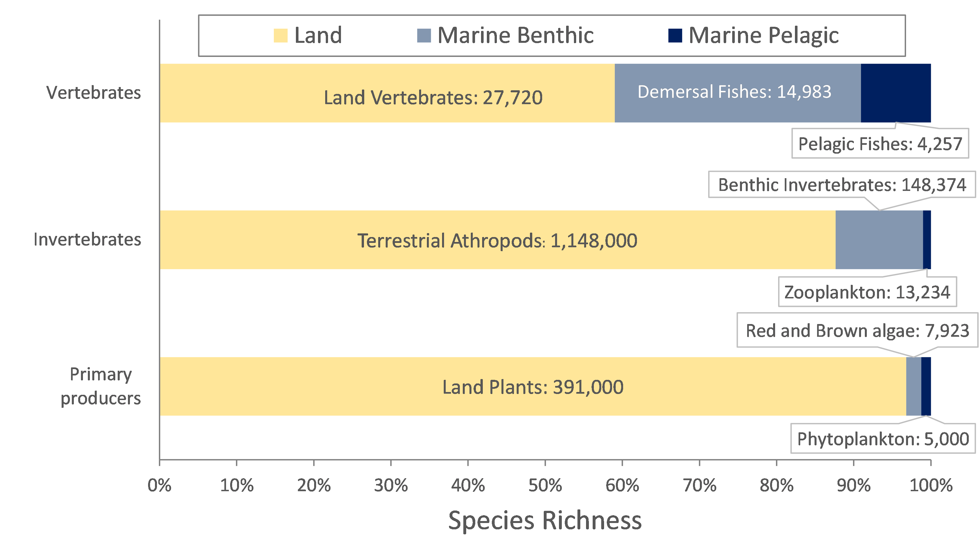This screenshot has height=560, width=979.
Task: Click the Marine Benthic legend text
Action: tap(515, 35)
